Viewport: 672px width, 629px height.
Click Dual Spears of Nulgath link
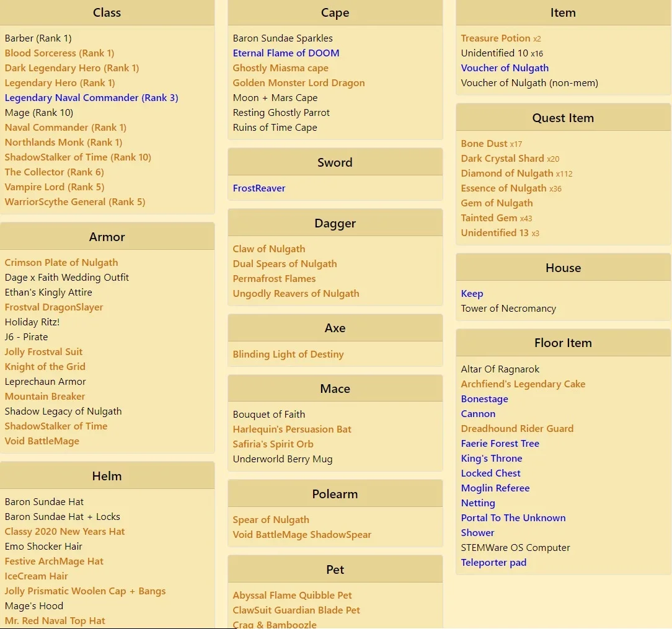click(285, 264)
